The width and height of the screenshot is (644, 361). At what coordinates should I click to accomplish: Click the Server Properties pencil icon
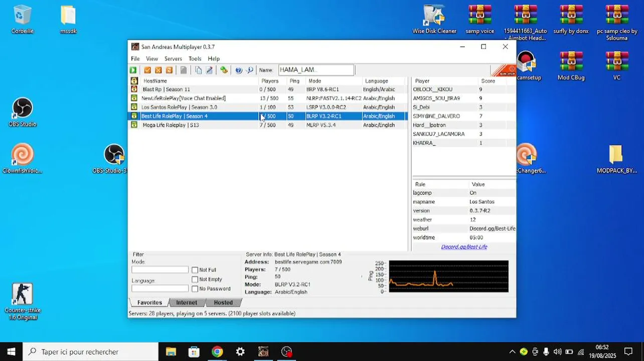tap(210, 70)
